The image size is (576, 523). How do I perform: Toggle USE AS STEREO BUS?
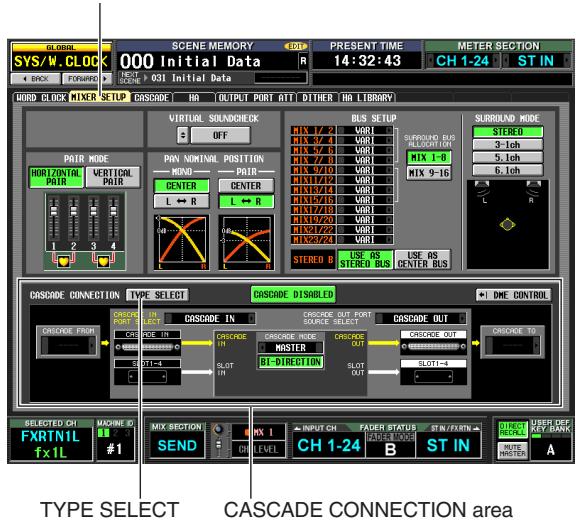[x=365, y=260]
